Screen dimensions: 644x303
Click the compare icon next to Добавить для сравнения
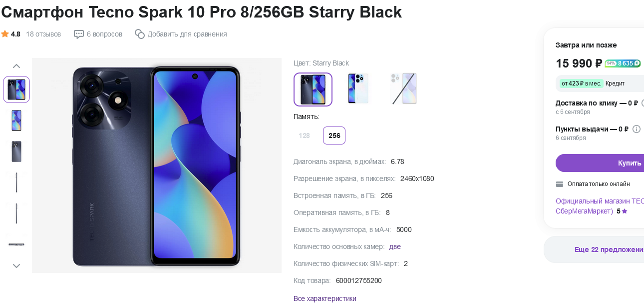[140, 34]
